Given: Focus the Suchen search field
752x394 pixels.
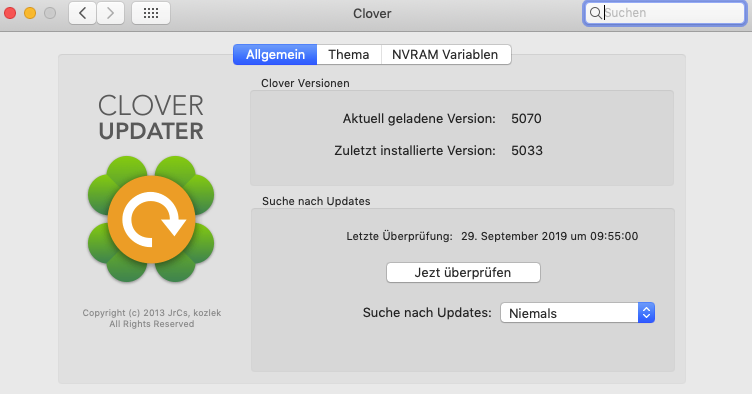Looking at the screenshot, I should (664, 13).
